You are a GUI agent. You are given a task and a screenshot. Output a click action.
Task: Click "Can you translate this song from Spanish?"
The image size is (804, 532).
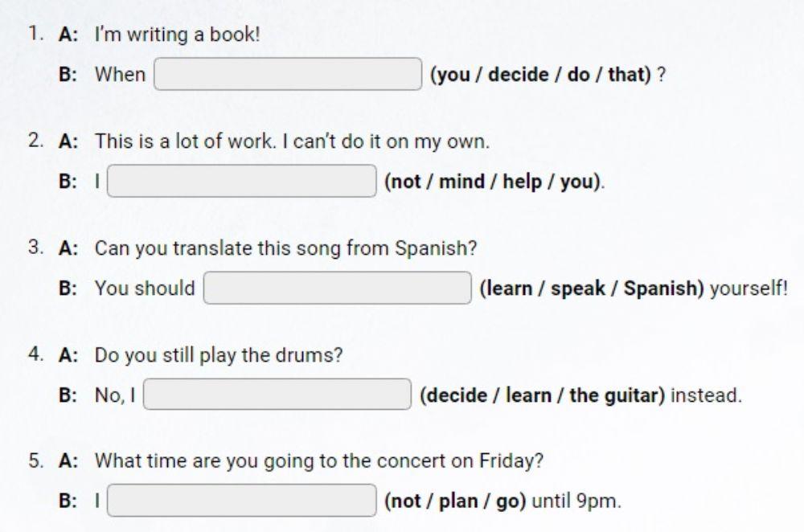pos(286,248)
